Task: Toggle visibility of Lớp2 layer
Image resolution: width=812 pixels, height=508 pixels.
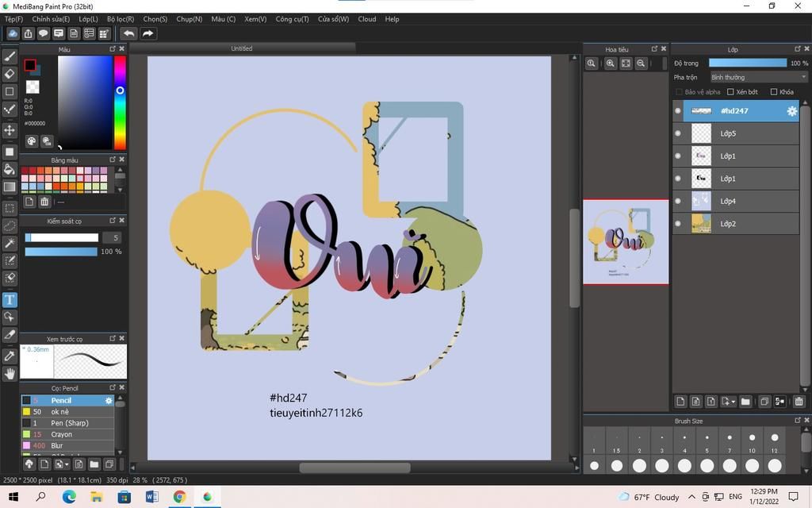Action: [678, 223]
